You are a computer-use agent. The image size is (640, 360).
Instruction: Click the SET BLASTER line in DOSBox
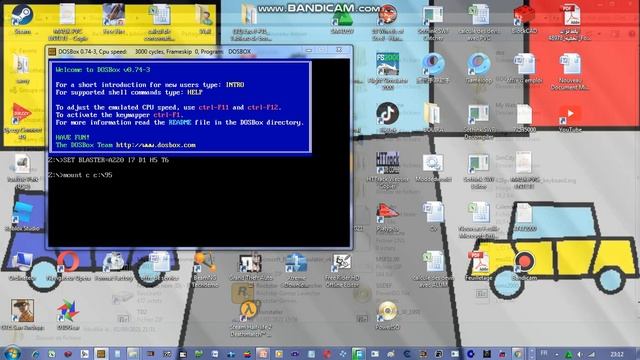click(x=109, y=160)
